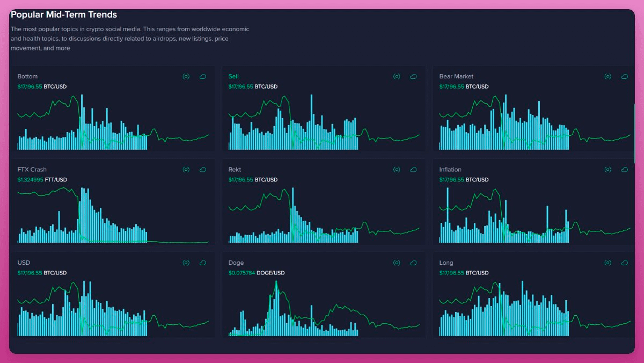The height and width of the screenshot is (363, 644).
Task: Open the cloud icon on the Sell card
Action: coord(413,77)
